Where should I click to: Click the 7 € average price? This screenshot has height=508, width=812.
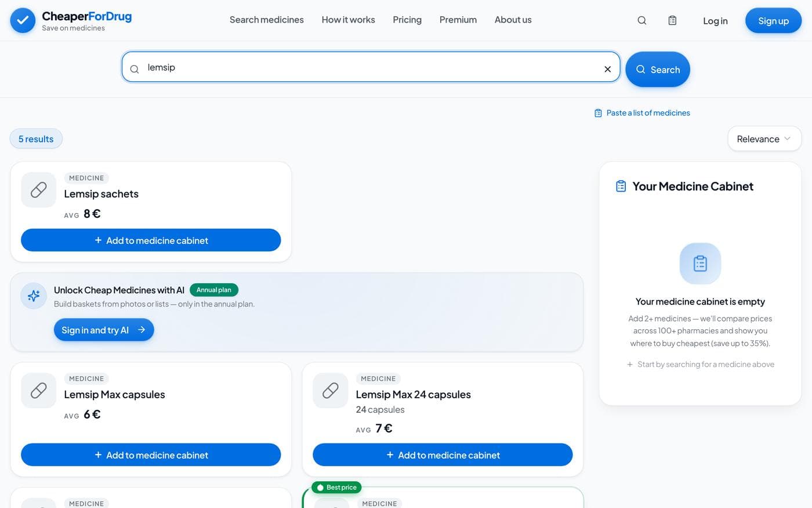pyautogui.click(x=384, y=428)
